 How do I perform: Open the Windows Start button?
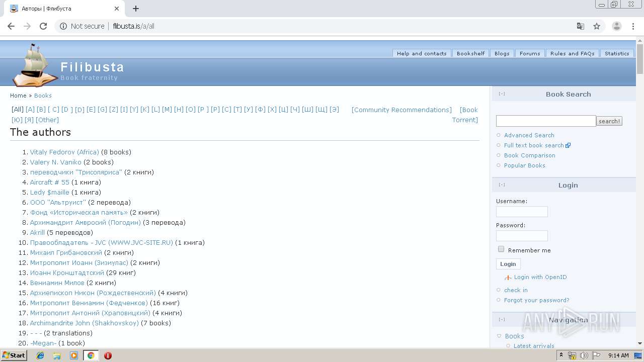(14, 355)
